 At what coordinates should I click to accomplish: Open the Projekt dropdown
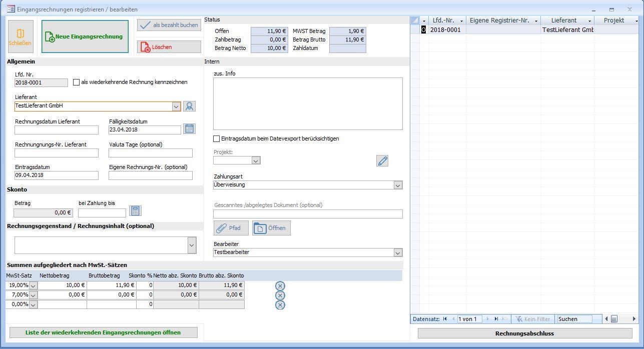click(x=256, y=160)
